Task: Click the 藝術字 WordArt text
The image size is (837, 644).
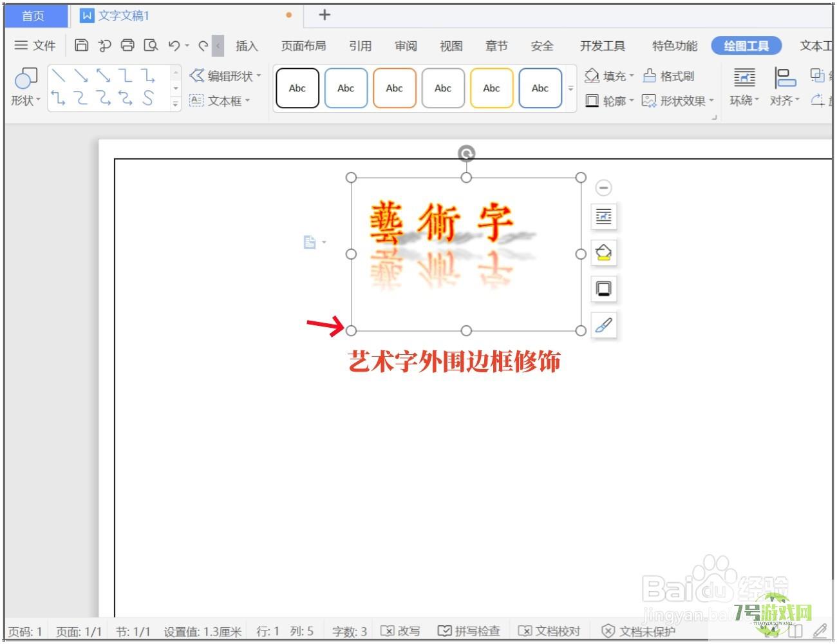Action: pos(442,222)
